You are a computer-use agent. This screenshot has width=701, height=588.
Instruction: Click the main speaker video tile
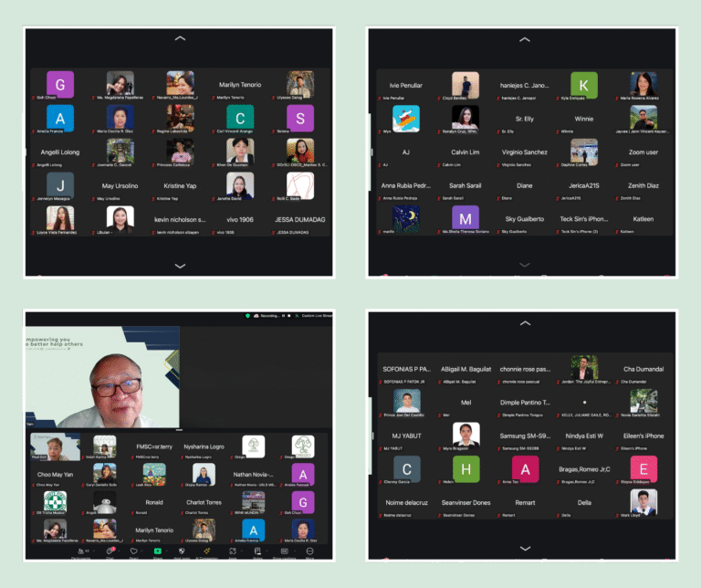(x=103, y=377)
